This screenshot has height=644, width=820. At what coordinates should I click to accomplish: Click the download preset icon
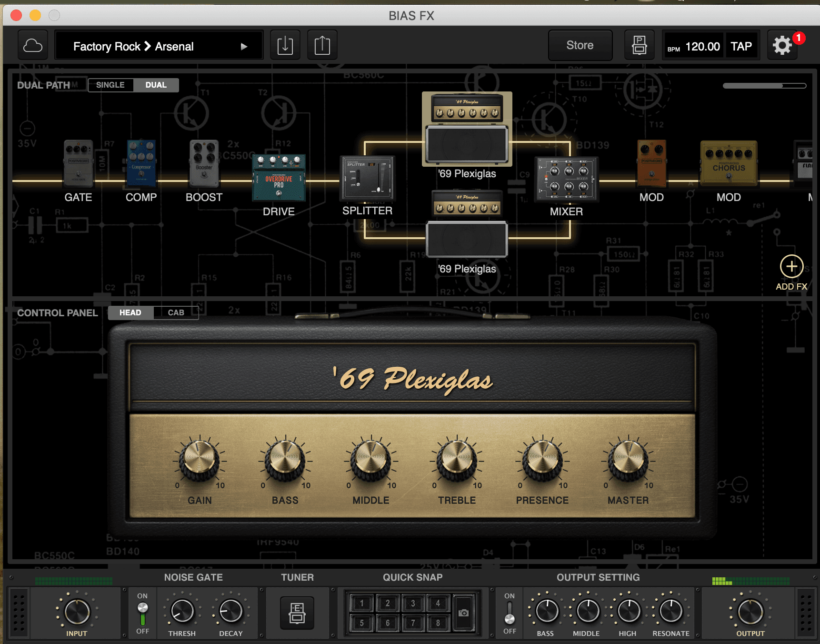[x=285, y=46]
